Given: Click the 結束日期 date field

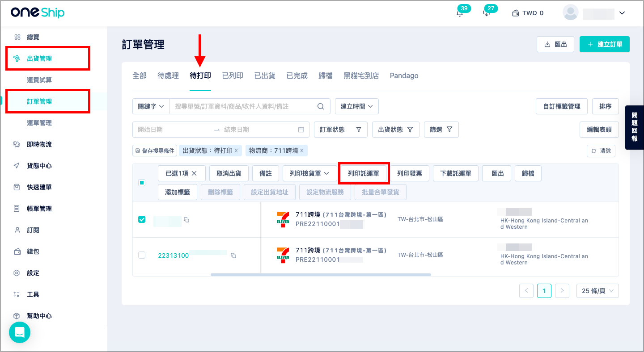Looking at the screenshot, I should click(258, 130).
